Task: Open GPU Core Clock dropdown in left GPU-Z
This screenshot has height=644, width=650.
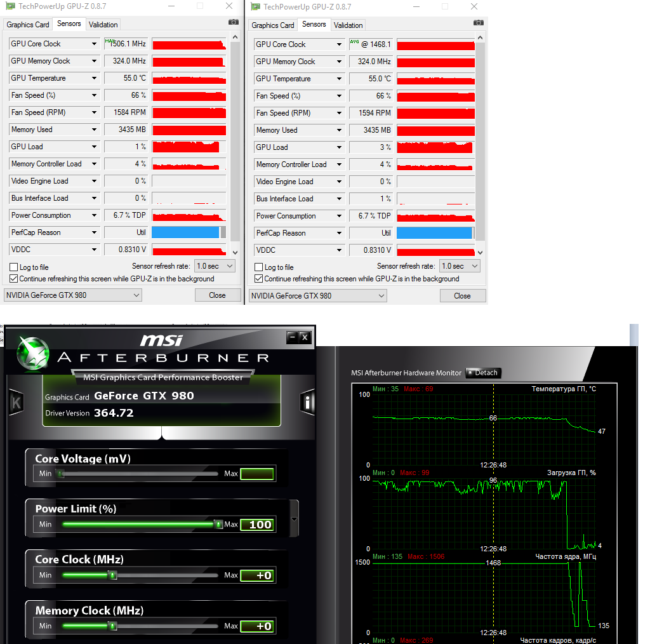Action: pyautogui.click(x=94, y=44)
